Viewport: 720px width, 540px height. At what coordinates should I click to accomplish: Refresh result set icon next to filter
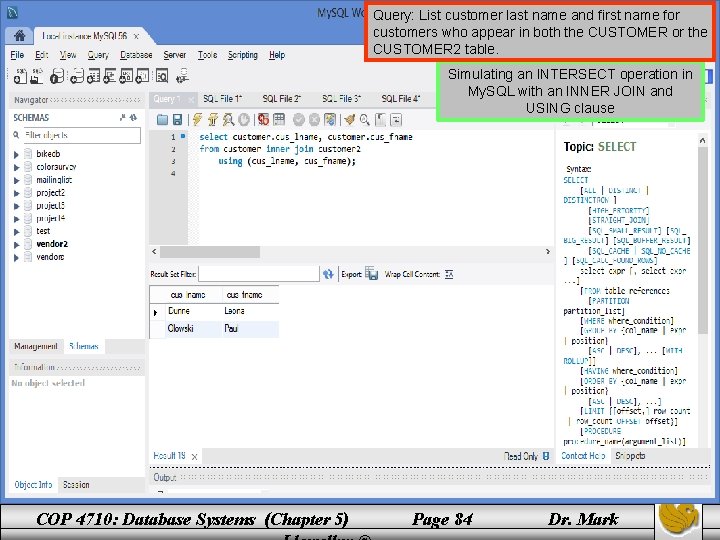328,274
